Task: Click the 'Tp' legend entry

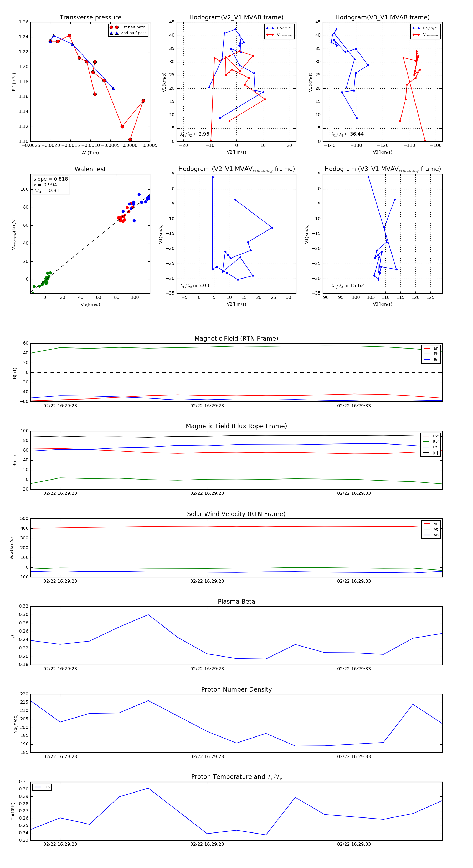Action: 42,787
